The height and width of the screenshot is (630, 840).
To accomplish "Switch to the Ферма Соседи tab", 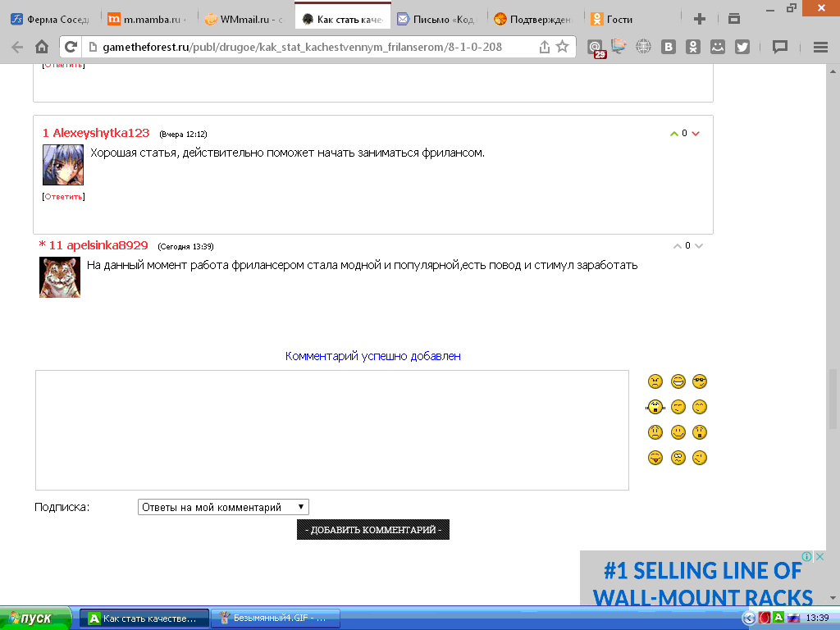I will [x=50, y=20].
